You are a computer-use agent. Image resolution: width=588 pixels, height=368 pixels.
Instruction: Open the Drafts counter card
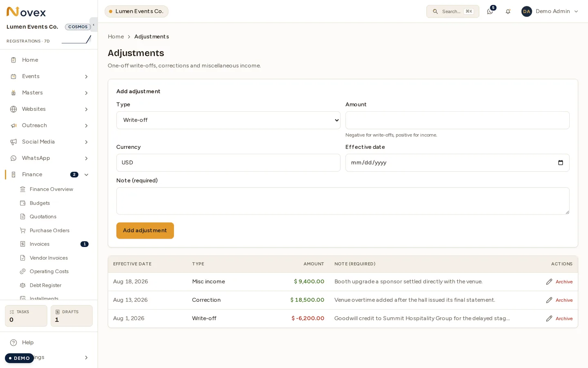(x=71, y=316)
